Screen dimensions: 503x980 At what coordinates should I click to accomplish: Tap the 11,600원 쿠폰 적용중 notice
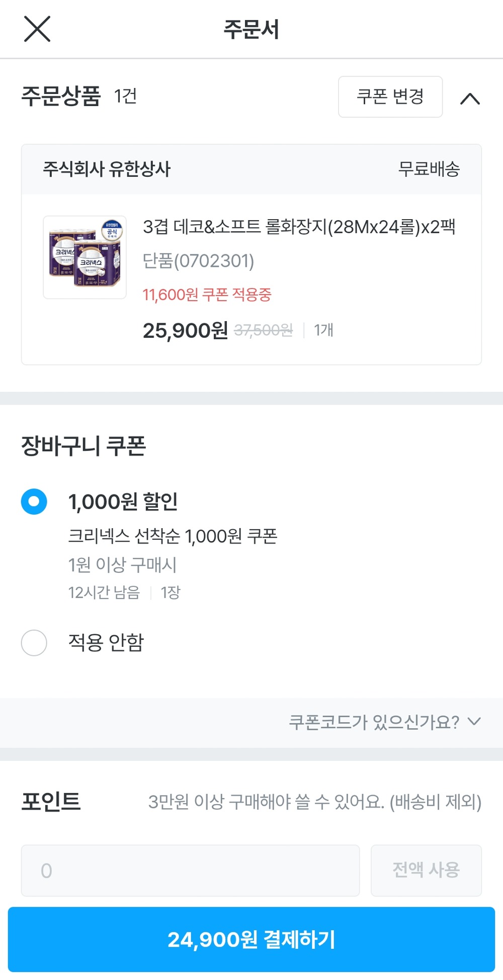pyautogui.click(x=207, y=295)
